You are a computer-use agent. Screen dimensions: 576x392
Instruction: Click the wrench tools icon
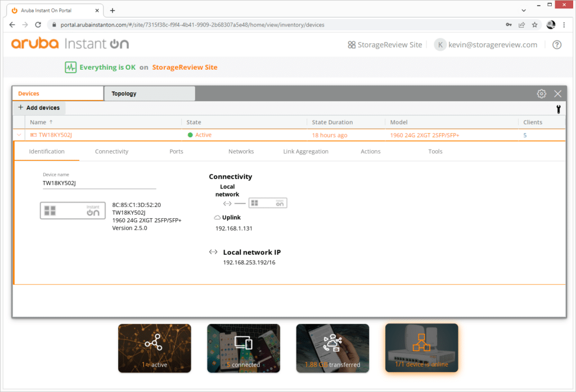click(x=559, y=109)
